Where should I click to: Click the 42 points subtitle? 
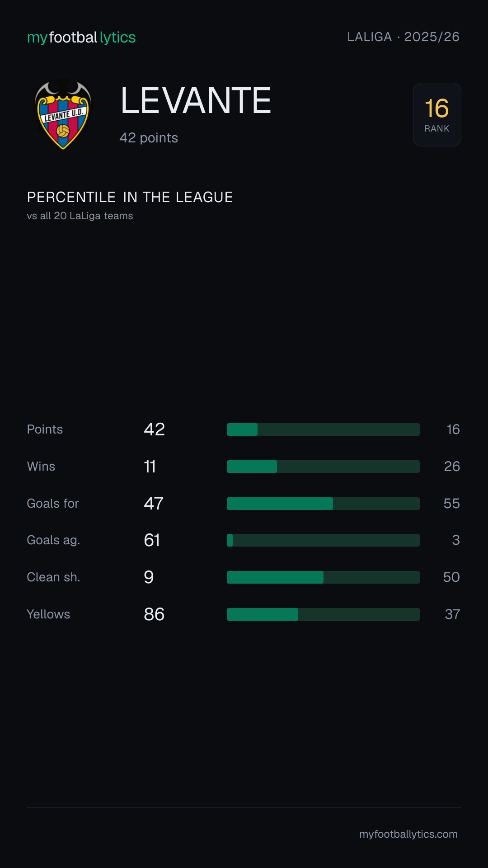point(149,138)
